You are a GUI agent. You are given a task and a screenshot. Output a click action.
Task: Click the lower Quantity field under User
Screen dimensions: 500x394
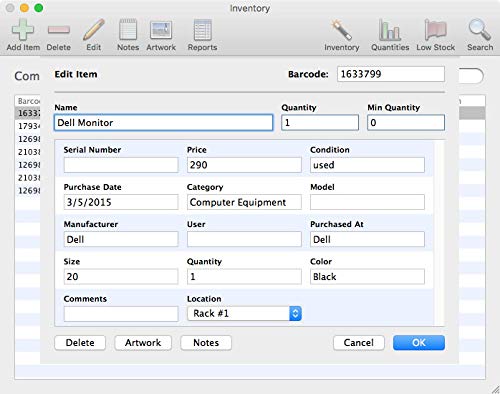(244, 277)
